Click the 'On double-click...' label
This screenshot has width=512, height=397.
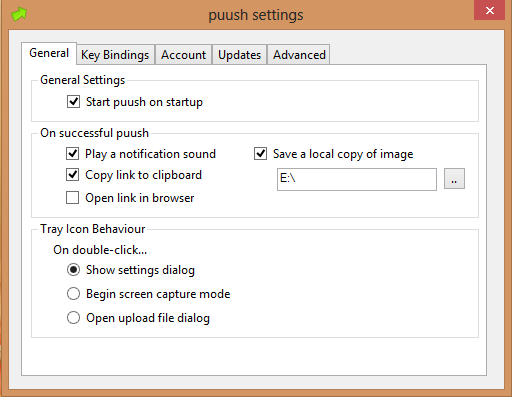[100, 250]
